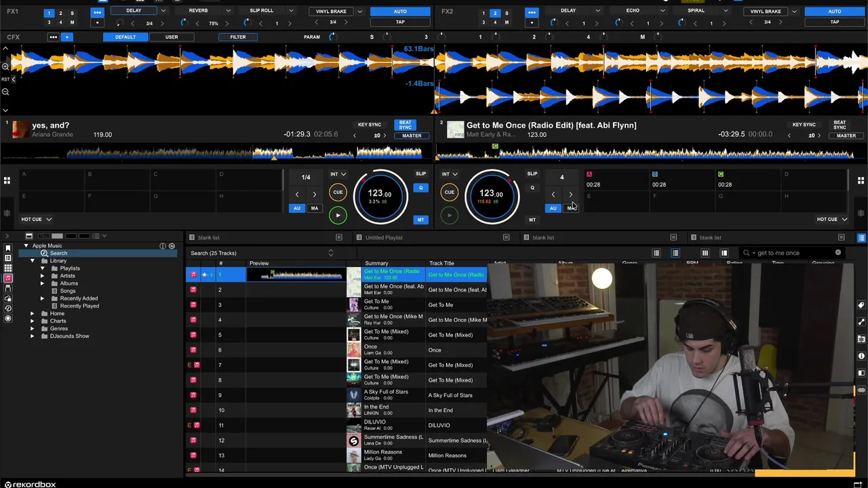Reset waveform zoom with RST button
This screenshot has height=488, width=868.
5,79
